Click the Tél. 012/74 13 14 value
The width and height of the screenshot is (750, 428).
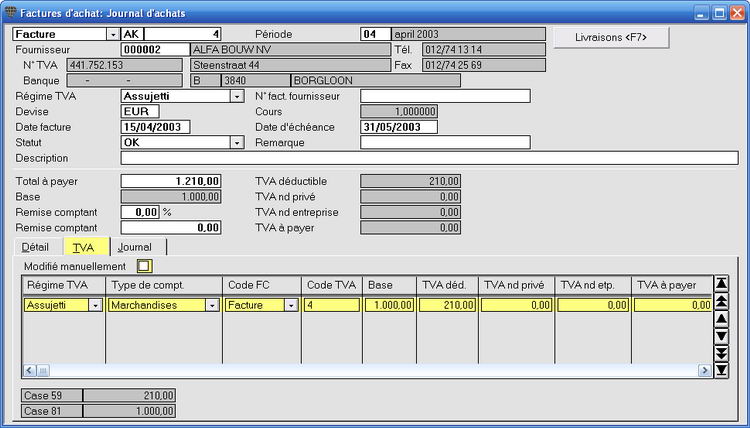point(484,50)
